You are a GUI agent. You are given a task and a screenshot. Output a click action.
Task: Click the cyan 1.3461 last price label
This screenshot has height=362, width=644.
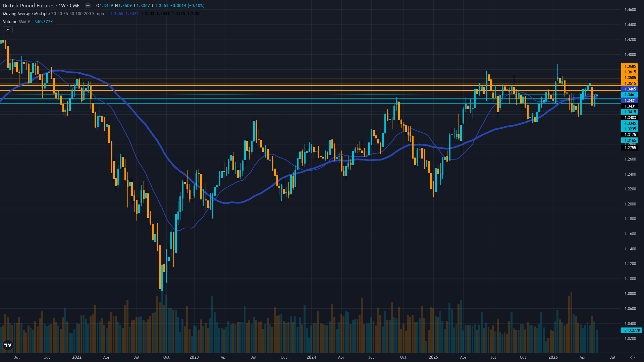pyautogui.click(x=630, y=95)
